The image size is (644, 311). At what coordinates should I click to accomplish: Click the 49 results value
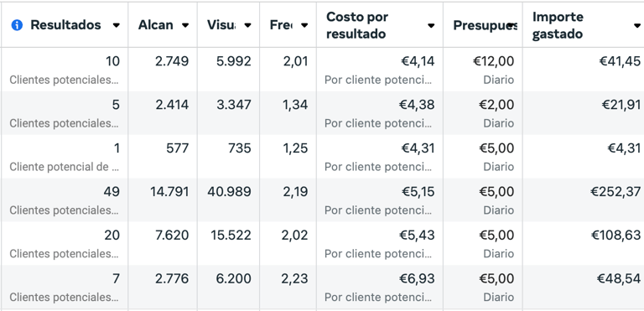112,192
